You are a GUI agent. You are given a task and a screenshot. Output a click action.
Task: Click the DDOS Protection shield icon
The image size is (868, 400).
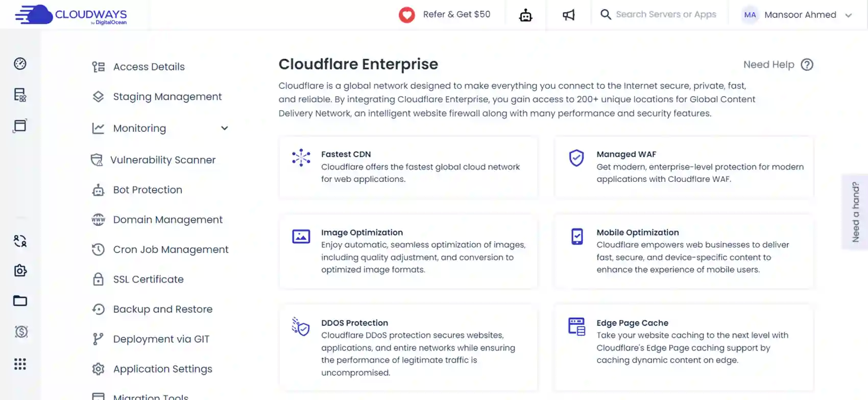300,326
